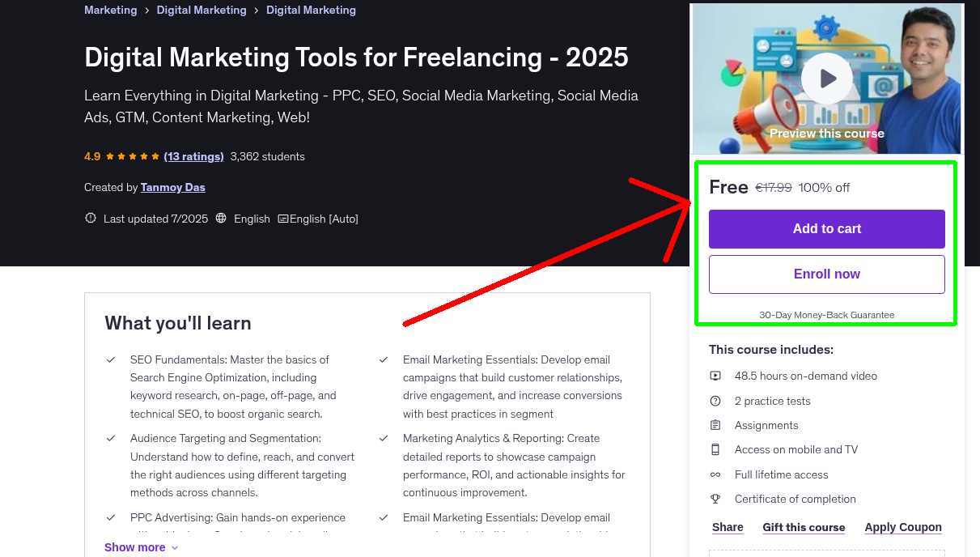This screenshot has height=557, width=980.
Task: Click the last-updated clock icon
Action: tap(90, 218)
